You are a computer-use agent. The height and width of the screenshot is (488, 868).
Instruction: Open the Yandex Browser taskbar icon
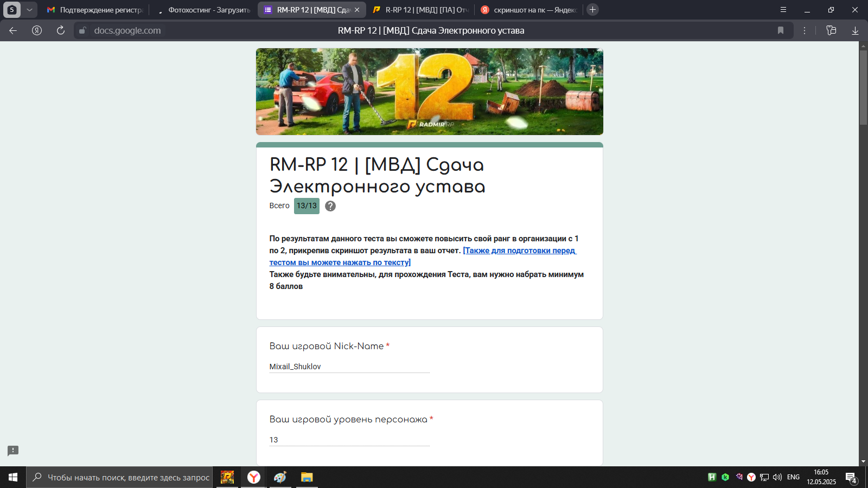click(x=254, y=477)
